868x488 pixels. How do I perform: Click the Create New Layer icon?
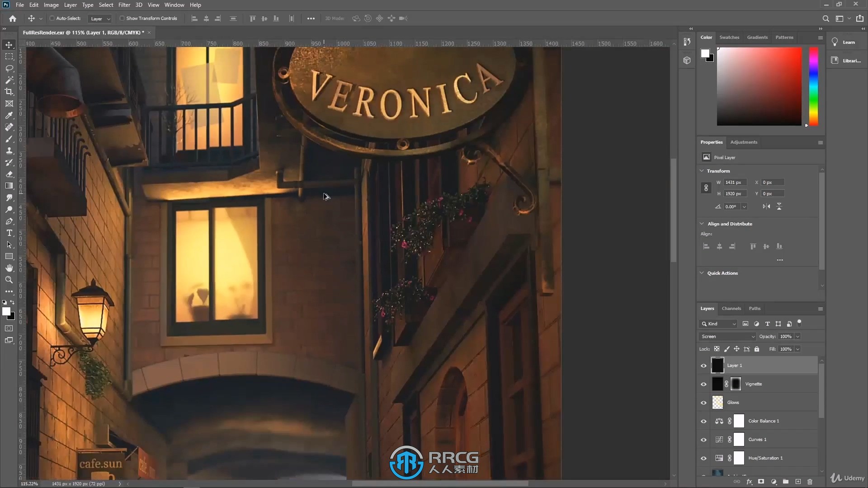point(798,481)
